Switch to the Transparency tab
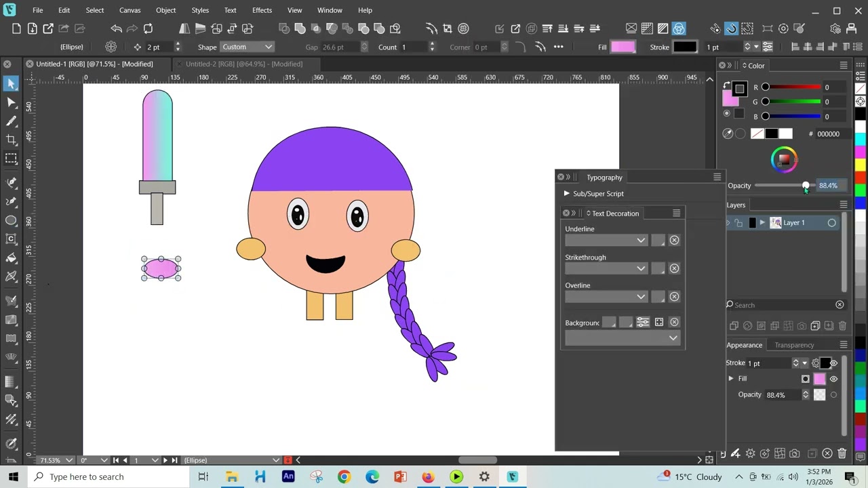868x488 pixels. (794, 345)
